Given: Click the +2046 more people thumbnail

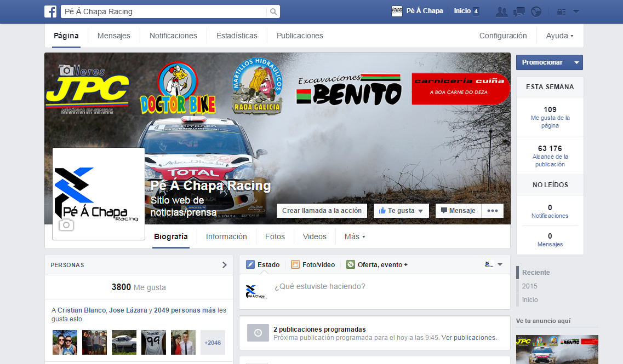Looking at the screenshot, I should [x=213, y=342].
